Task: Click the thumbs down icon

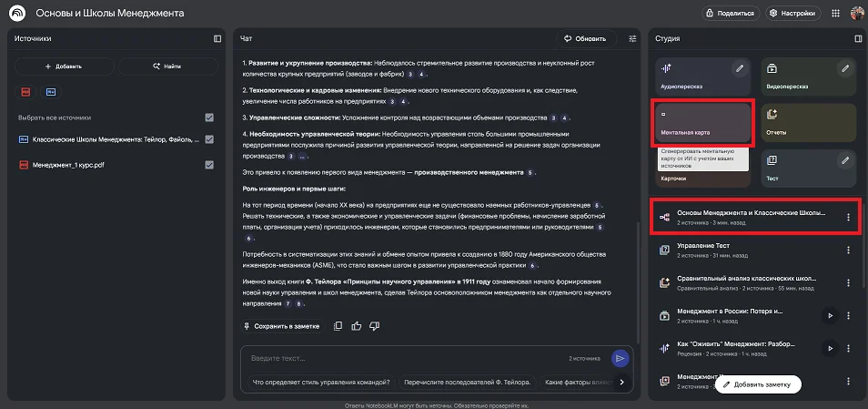Action: click(x=375, y=325)
